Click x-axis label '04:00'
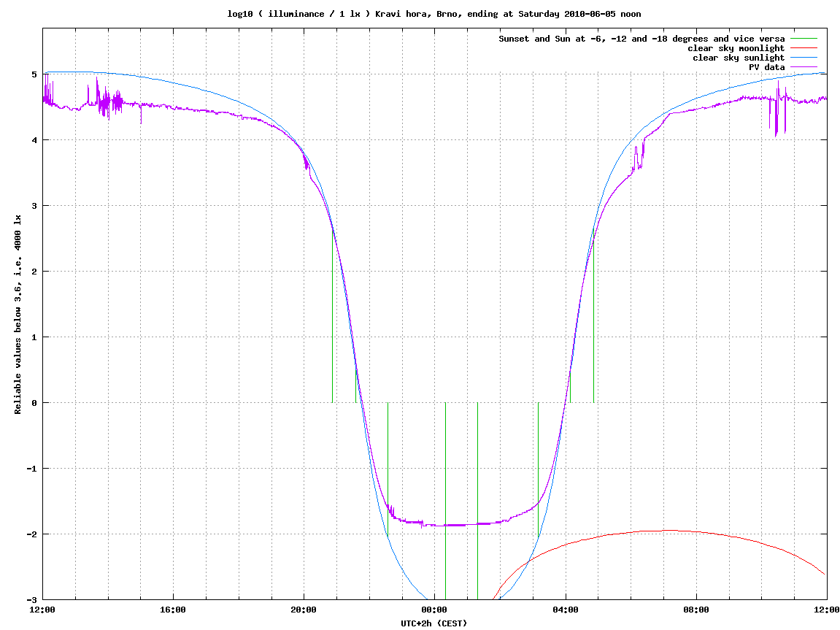The image size is (840, 630). click(x=566, y=610)
